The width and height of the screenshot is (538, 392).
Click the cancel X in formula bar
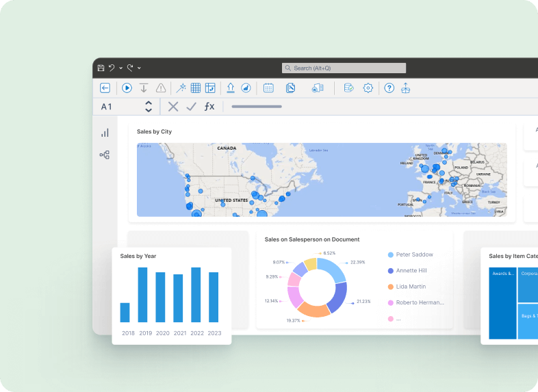(x=173, y=107)
